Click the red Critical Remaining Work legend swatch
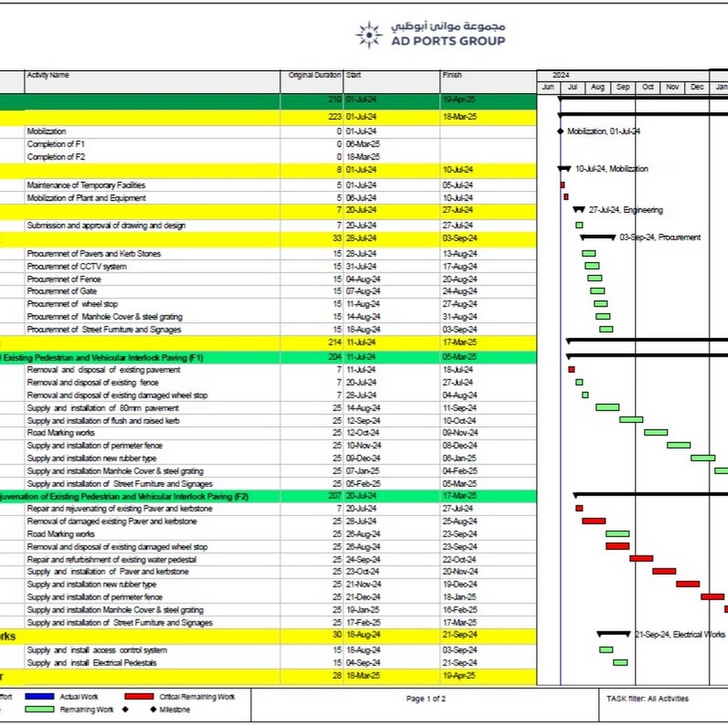This screenshot has height=728, width=728. tap(139, 696)
